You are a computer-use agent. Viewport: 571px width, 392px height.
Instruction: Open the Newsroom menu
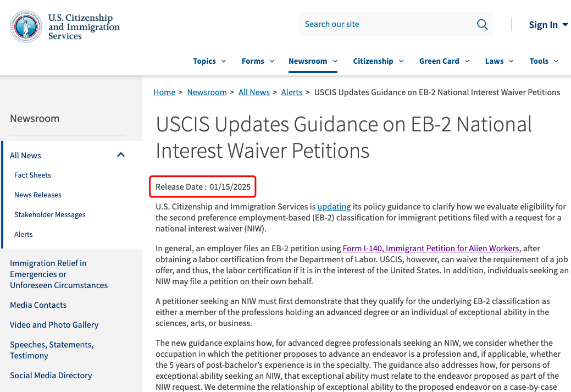click(313, 61)
